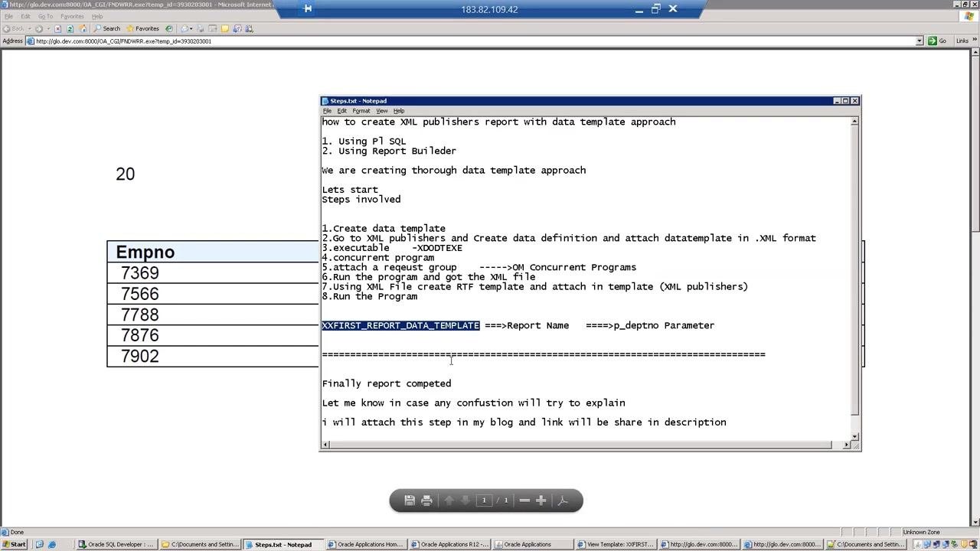The height and width of the screenshot is (551, 980).
Task: Open the Go To menu in Internet Explorer
Action: pyautogui.click(x=45, y=16)
